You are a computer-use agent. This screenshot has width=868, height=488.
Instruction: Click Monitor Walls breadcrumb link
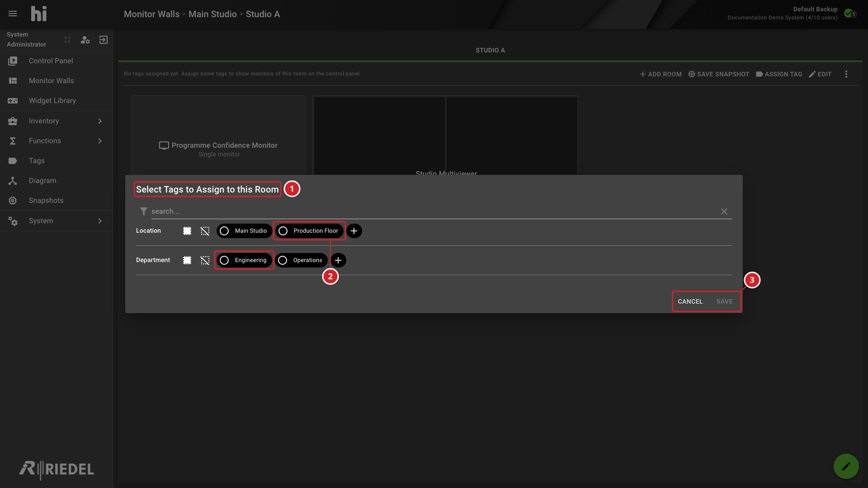coord(151,14)
